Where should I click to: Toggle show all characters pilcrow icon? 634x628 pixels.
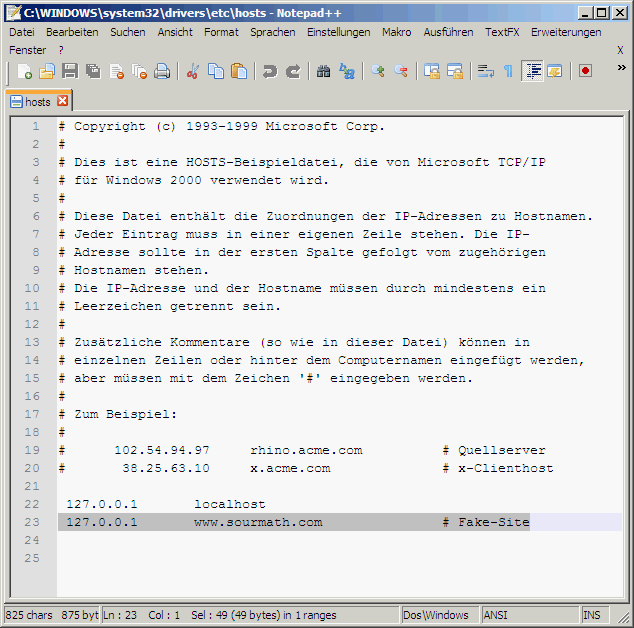tap(509, 72)
